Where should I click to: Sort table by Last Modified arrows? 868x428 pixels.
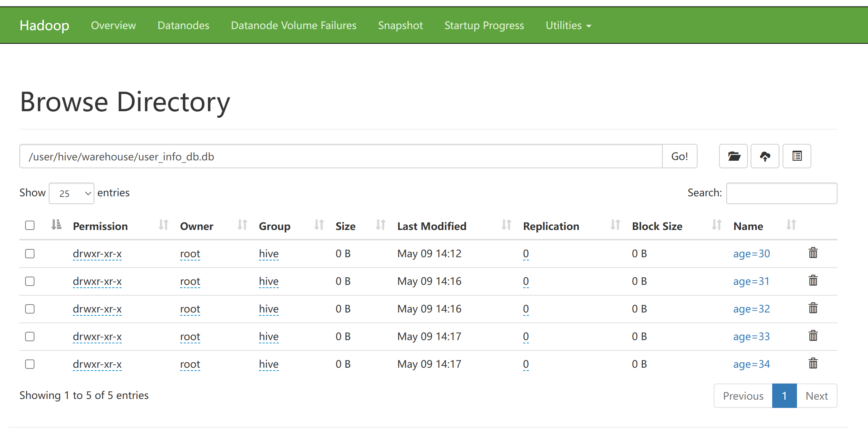(x=506, y=225)
